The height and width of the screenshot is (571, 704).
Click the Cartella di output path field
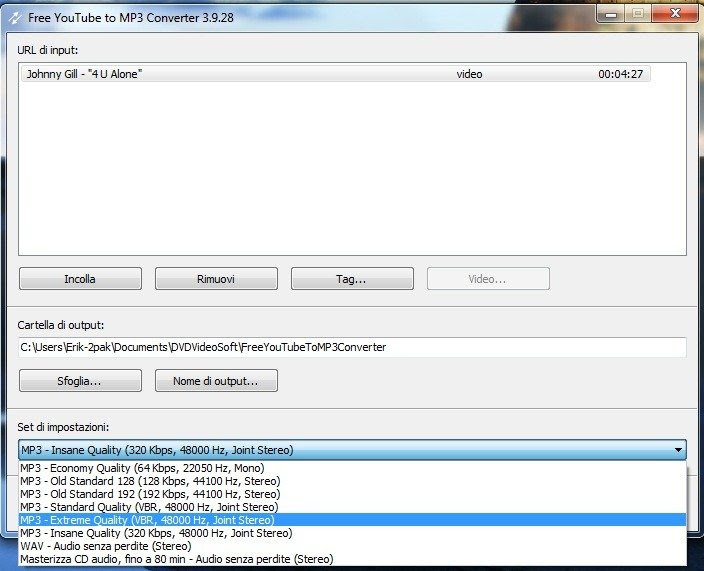click(x=352, y=347)
